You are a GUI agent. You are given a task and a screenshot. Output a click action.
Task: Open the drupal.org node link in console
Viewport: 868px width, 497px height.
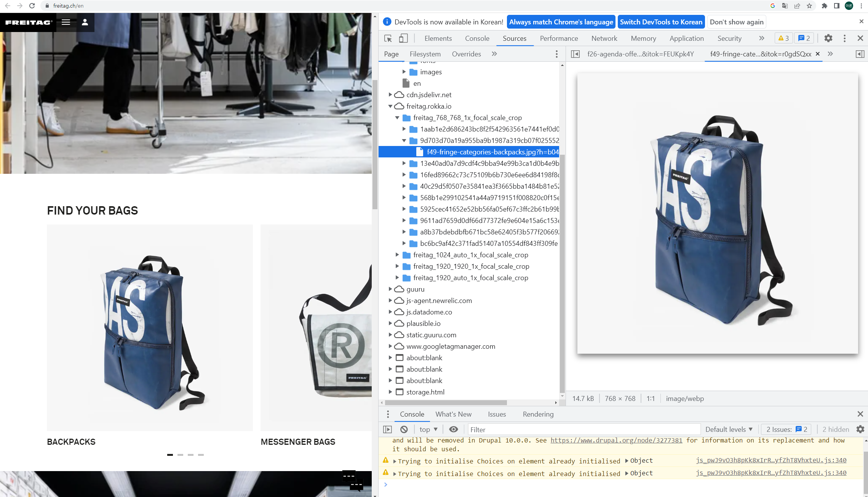[616, 440]
